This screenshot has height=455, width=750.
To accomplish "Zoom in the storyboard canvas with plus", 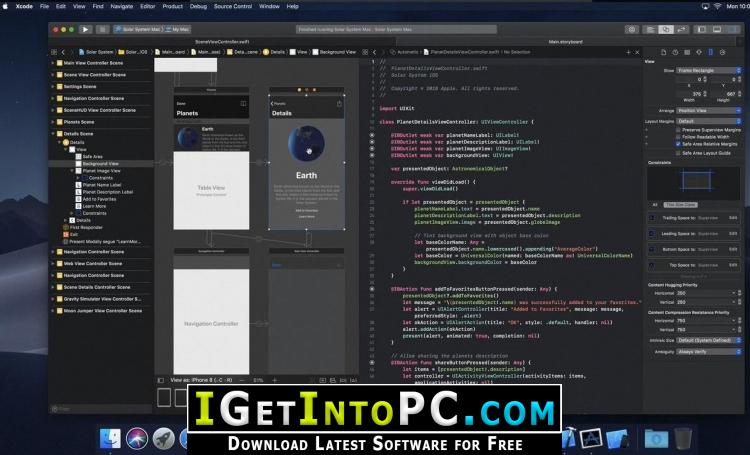I will 275,380.
